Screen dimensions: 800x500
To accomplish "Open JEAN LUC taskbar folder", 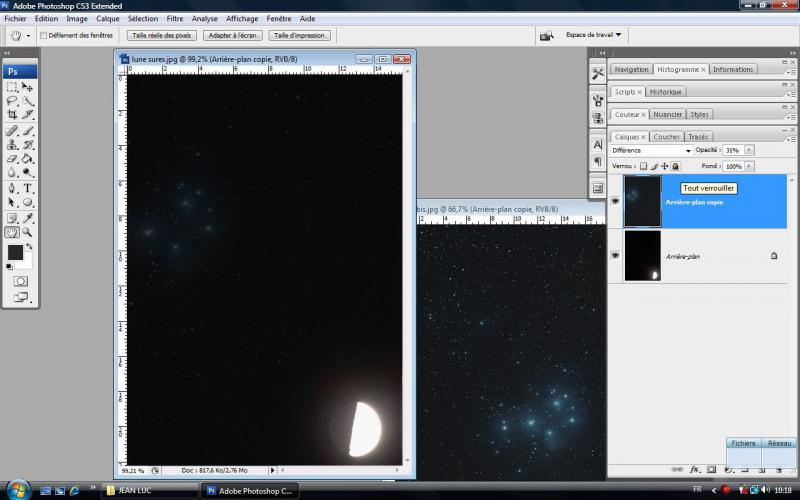I will pos(149,491).
